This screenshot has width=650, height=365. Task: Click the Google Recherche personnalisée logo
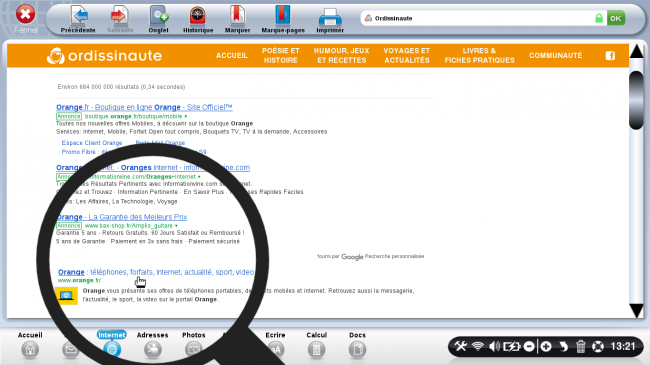[x=352, y=257]
